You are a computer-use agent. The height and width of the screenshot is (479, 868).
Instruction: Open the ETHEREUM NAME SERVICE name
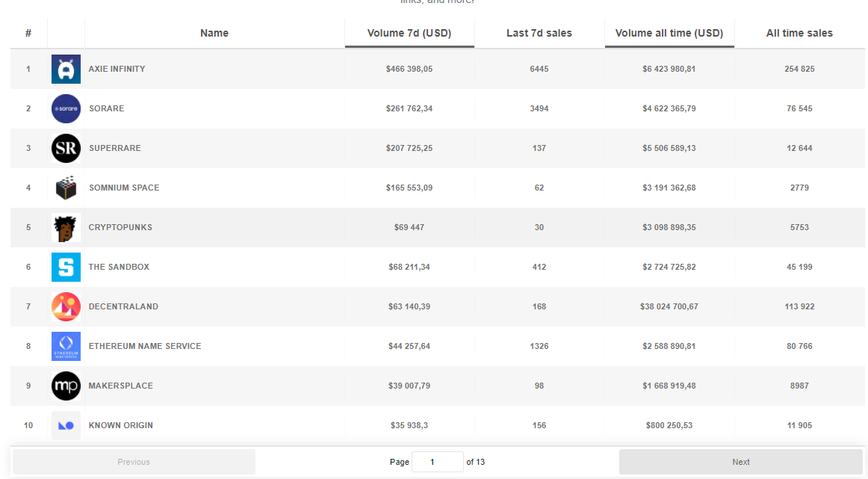point(145,346)
